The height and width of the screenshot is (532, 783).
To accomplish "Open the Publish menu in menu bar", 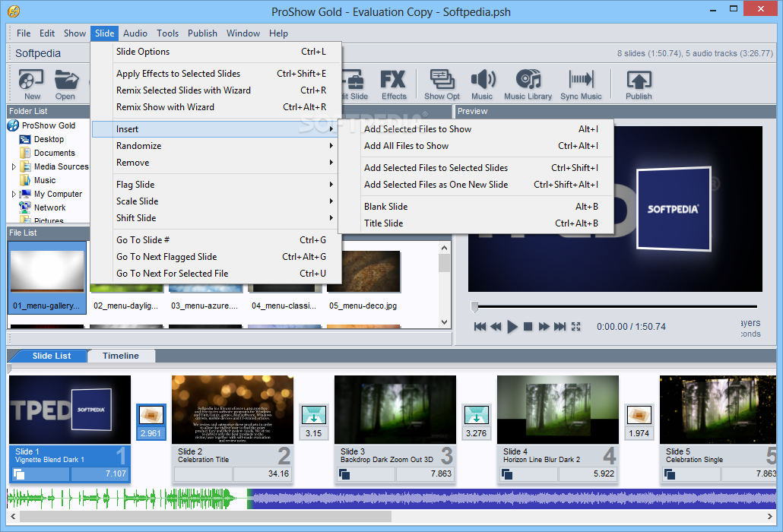I will pyautogui.click(x=202, y=33).
